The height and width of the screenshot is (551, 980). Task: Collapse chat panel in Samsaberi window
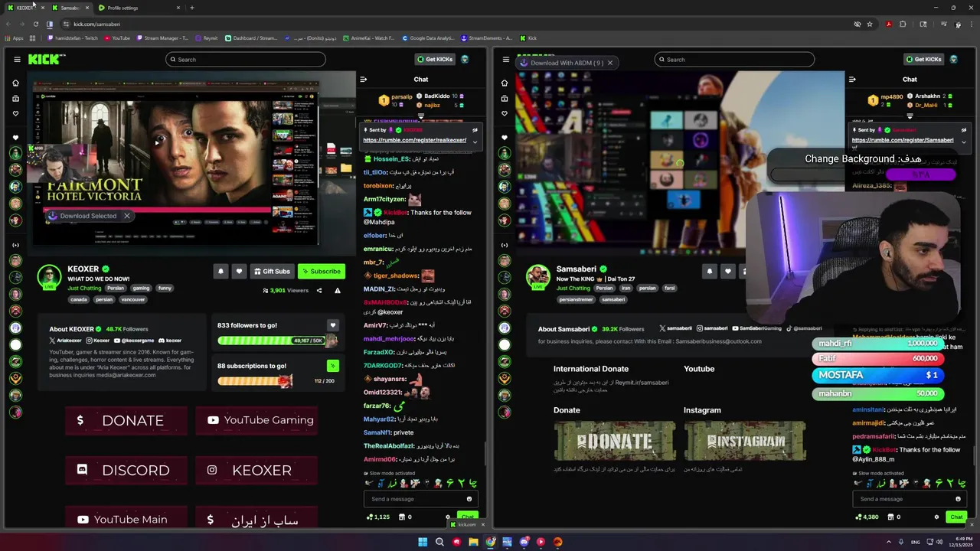[852, 79]
